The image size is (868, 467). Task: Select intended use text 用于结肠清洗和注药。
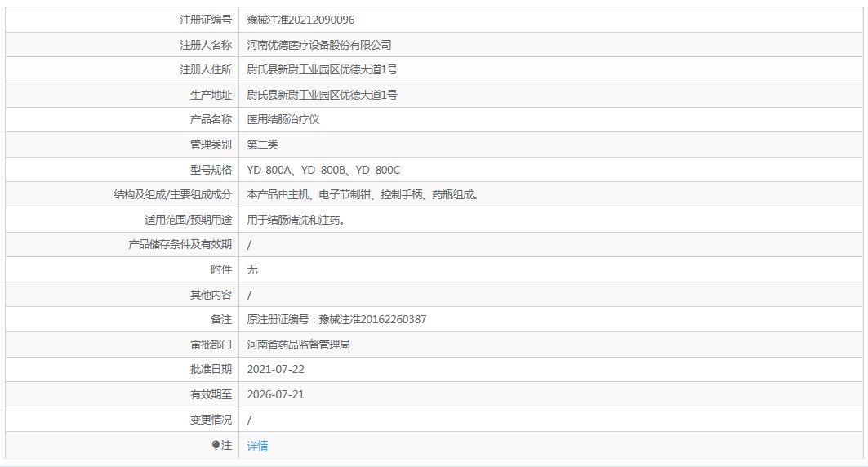tap(296, 220)
